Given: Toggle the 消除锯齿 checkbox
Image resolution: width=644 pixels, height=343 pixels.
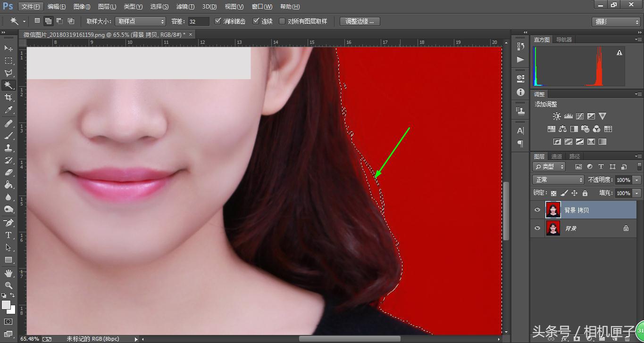Looking at the screenshot, I should [x=218, y=21].
